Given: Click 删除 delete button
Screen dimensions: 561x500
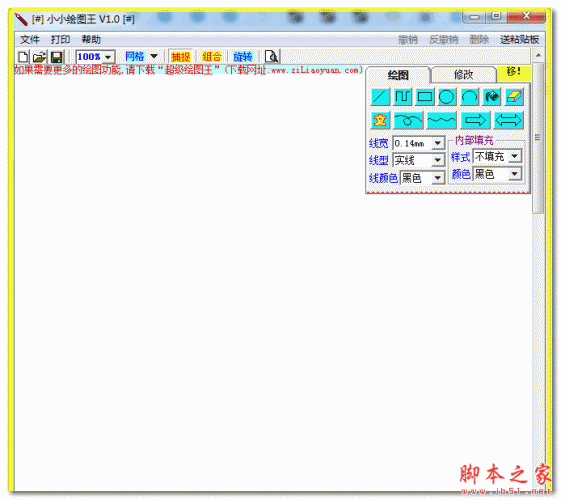Looking at the screenshot, I should click(x=479, y=40).
